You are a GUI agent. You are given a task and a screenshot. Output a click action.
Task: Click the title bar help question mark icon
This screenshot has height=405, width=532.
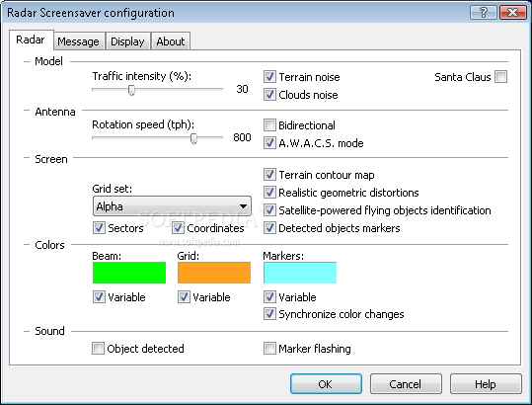485,13
